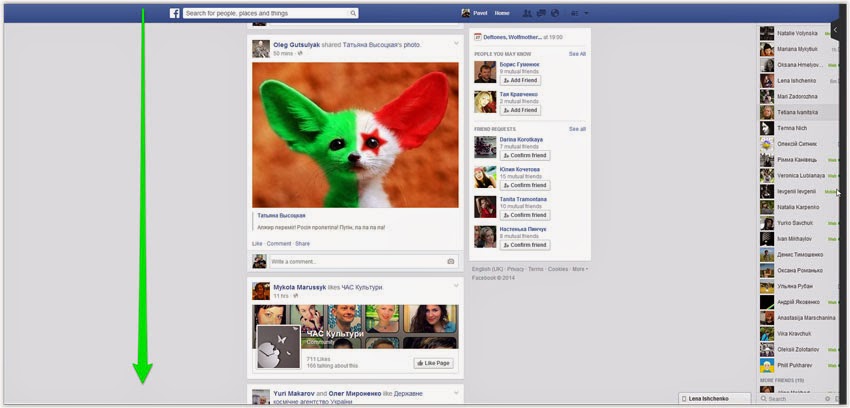Image resolution: width=850 pixels, height=408 pixels.
Task: Open Darina Korotkaya's profile picture
Action: point(485,147)
